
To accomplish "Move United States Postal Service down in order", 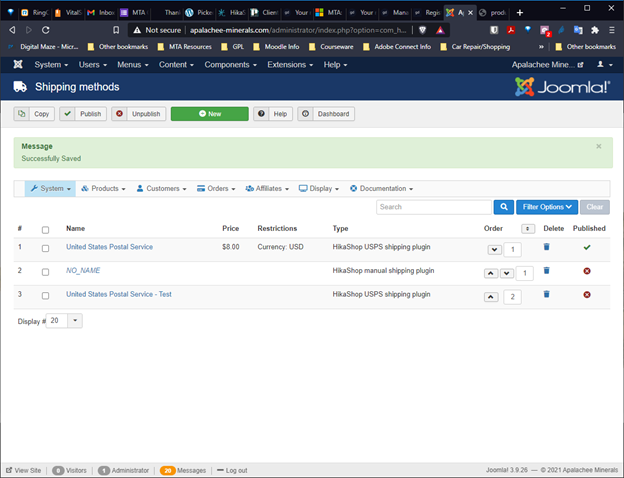I will click(495, 250).
